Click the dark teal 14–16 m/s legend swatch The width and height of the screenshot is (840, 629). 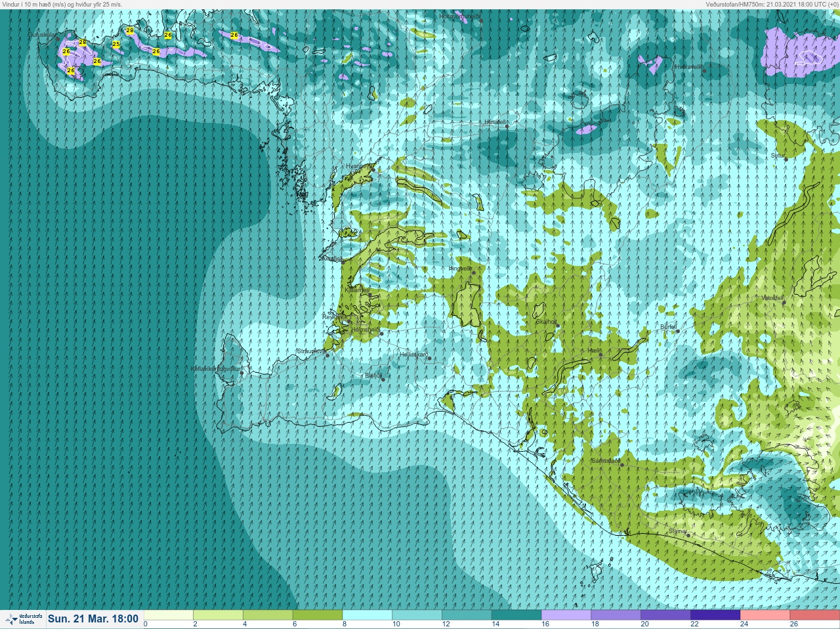(x=516, y=615)
